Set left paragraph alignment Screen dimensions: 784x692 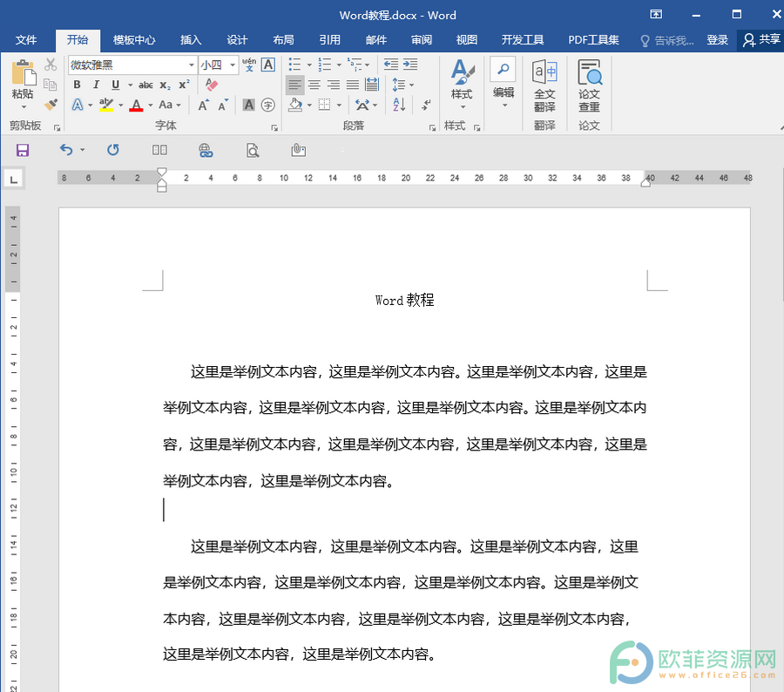295,85
